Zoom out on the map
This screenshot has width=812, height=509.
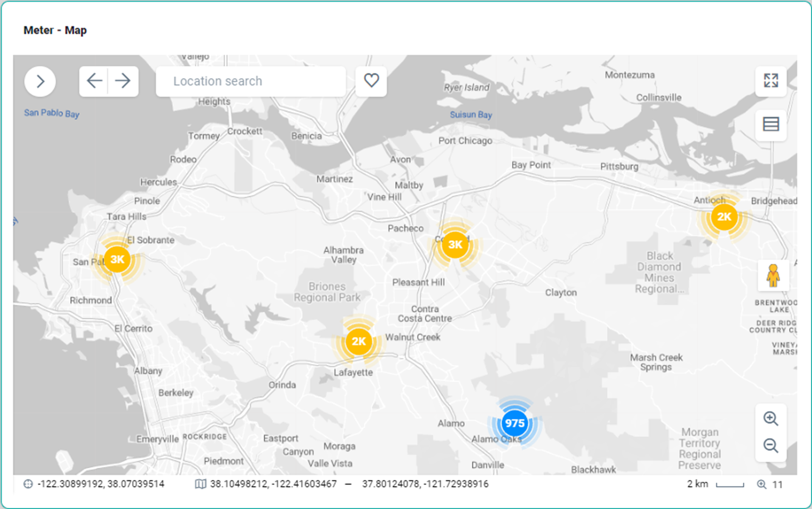pos(771,445)
